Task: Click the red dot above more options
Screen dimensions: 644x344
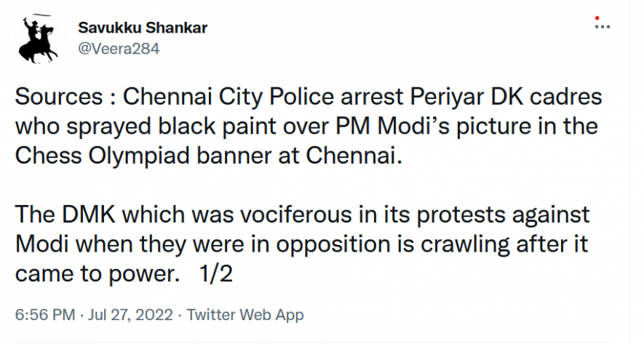Action: [x=597, y=17]
